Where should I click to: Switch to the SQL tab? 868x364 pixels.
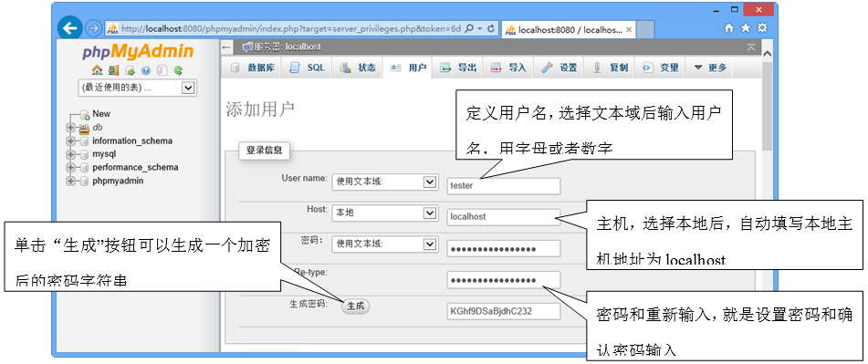click(x=308, y=68)
